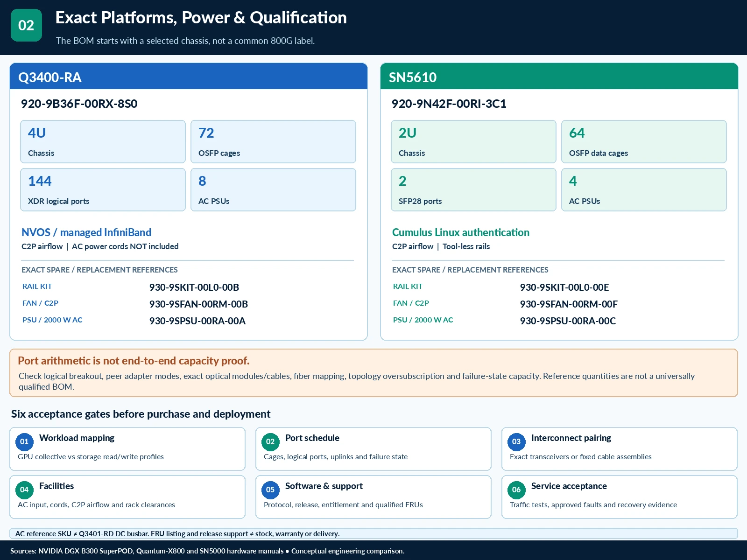Screen dimensions: 747x560
Task: Click the 06 badge beside Service acceptance
Action: point(516,490)
